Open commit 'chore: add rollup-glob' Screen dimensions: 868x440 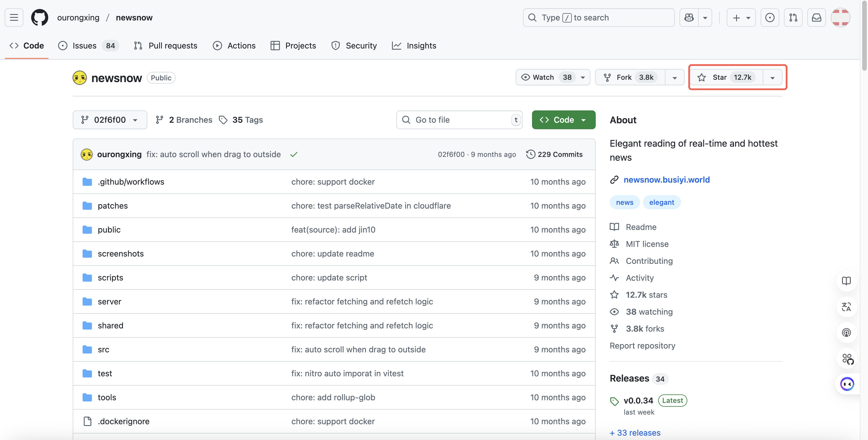click(x=333, y=397)
